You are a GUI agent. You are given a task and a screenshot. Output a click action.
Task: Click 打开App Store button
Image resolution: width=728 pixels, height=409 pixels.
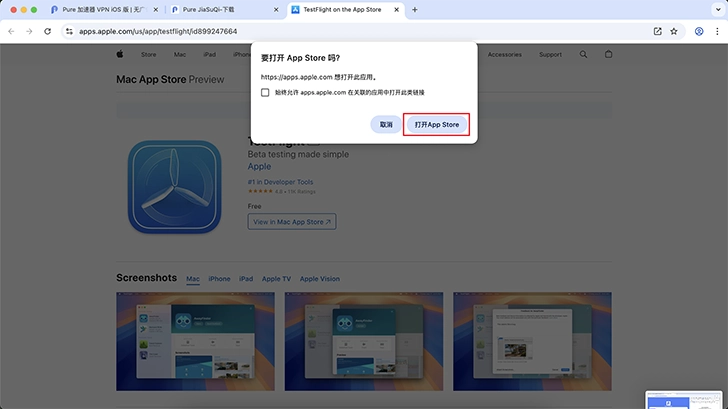pos(436,124)
